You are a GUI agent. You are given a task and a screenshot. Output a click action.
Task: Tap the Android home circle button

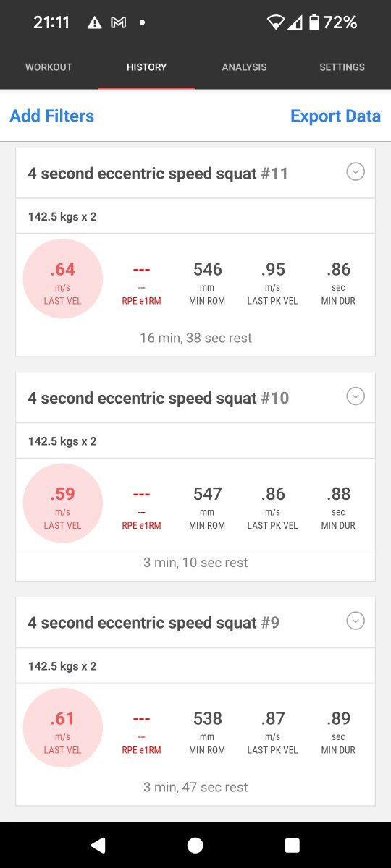pos(195,845)
